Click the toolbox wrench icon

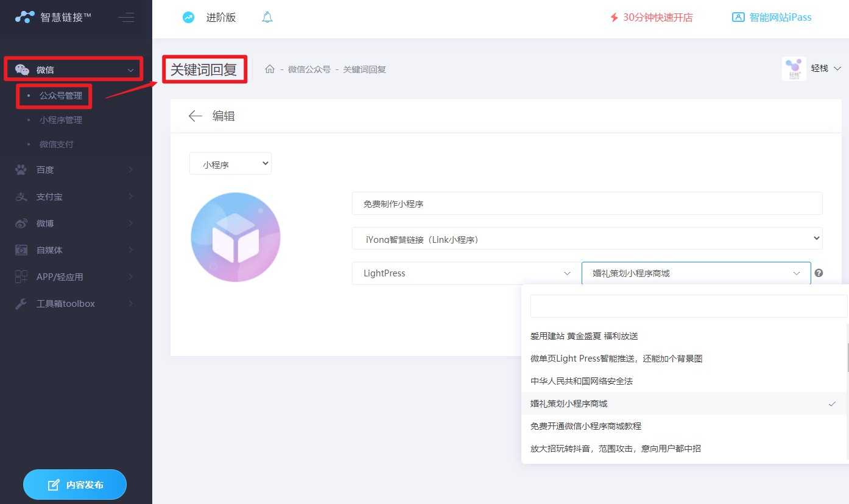pyautogui.click(x=21, y=304)
